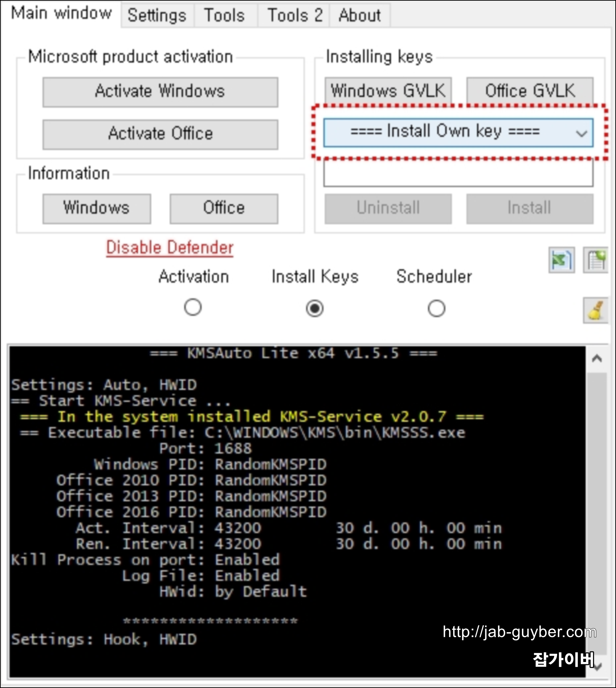Click the greyed Install key button
Viewport: 616px width, 688px height.
530,209
